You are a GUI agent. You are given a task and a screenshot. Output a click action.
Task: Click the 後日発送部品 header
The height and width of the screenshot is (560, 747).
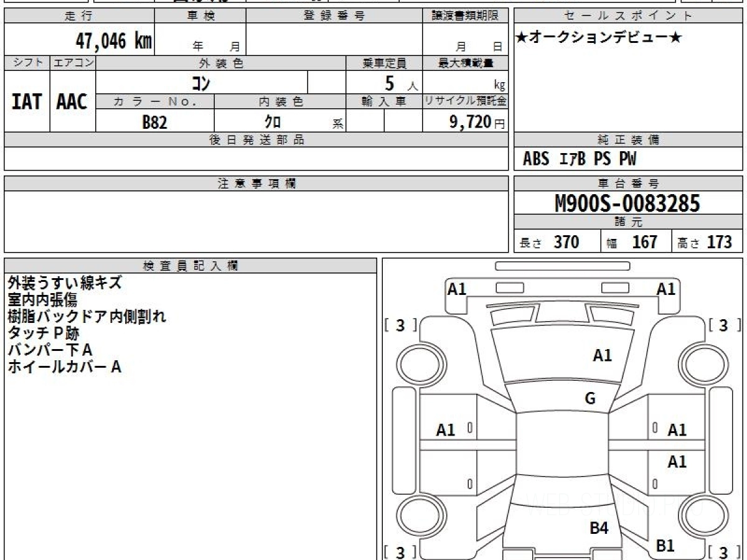point(256,140)
